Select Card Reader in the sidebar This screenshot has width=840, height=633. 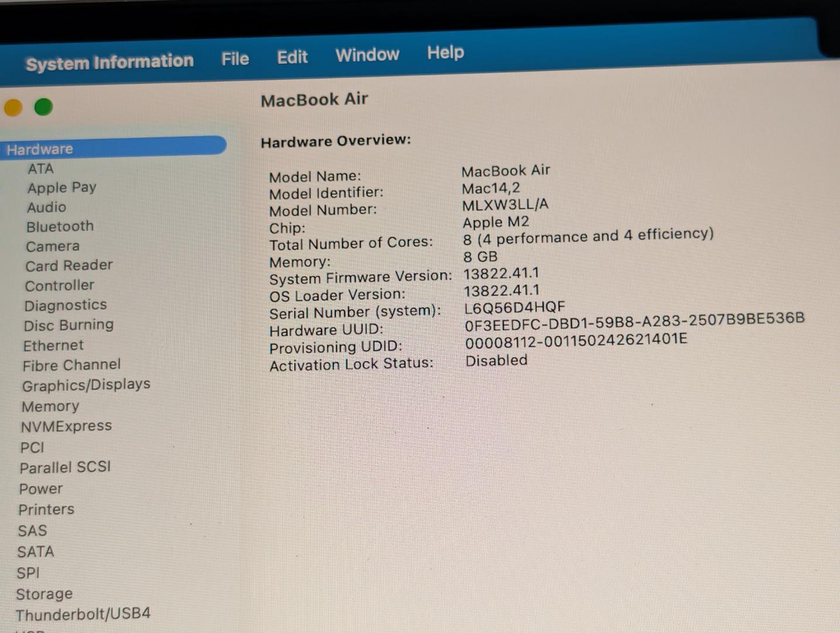click(x=69, y=266)
